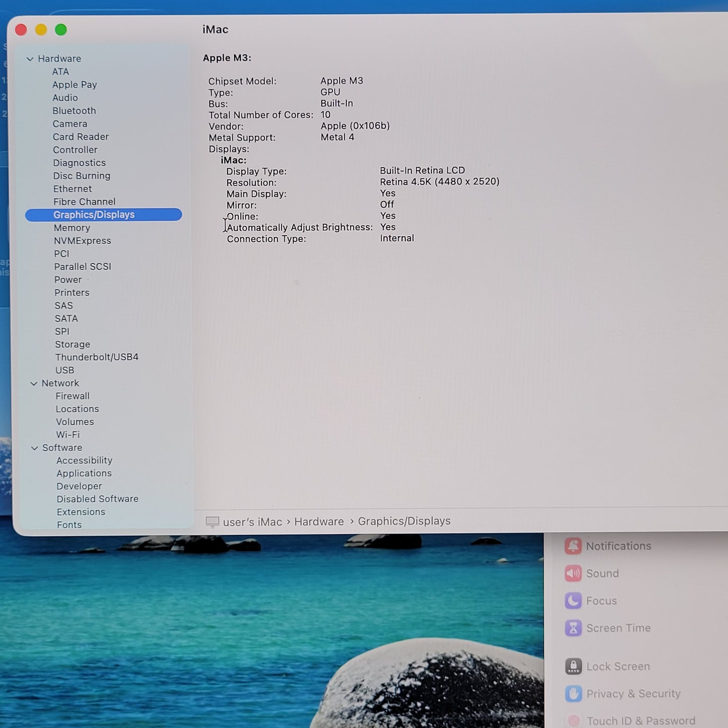The height and width of the screenshot is (728, 728).
Task: Click the Screen Time hourglass icon
Action: pyautogui.click(x=573, y=628)
